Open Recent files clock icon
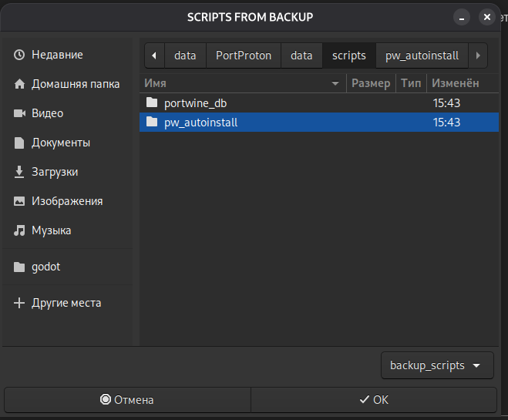508x420 pixels. [19, 55]
